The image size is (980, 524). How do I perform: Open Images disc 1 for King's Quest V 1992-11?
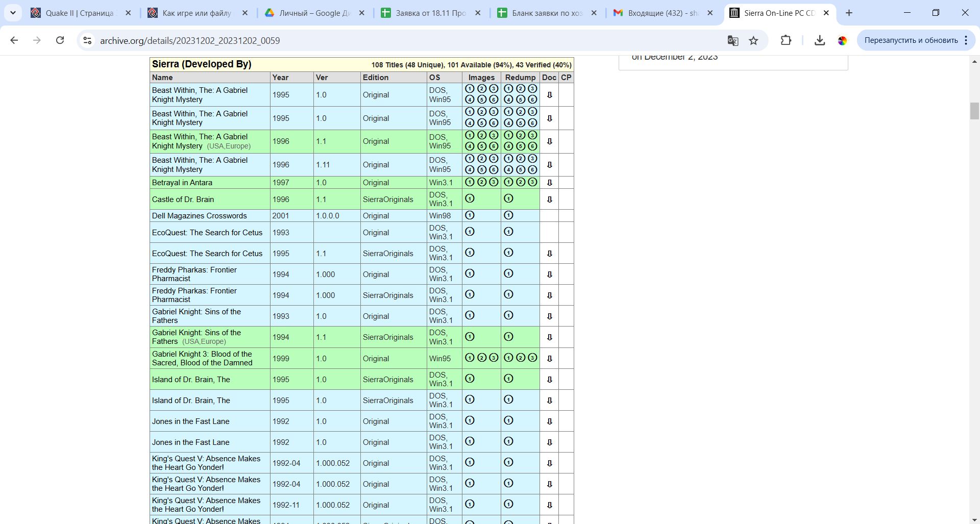point(470,504)
